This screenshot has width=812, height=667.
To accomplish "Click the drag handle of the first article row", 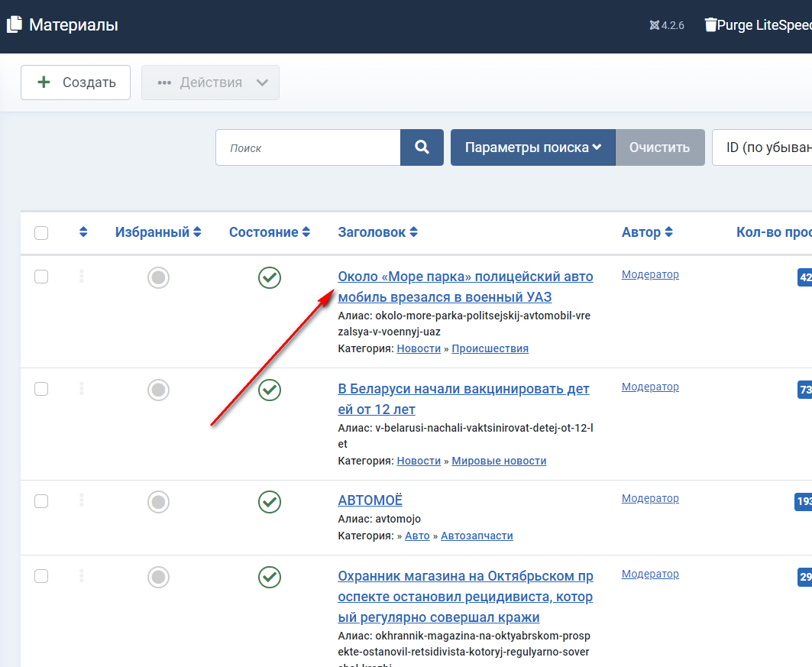I will (82, 277).
